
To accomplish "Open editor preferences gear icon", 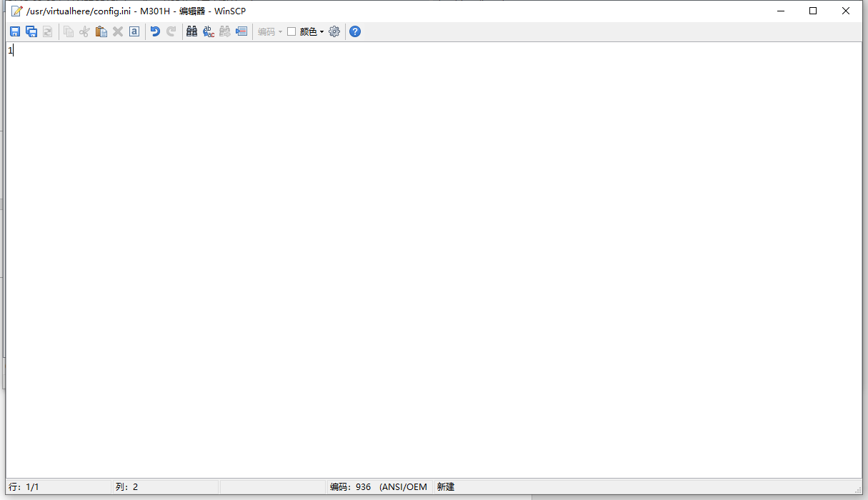I will [x=334, y=31].
